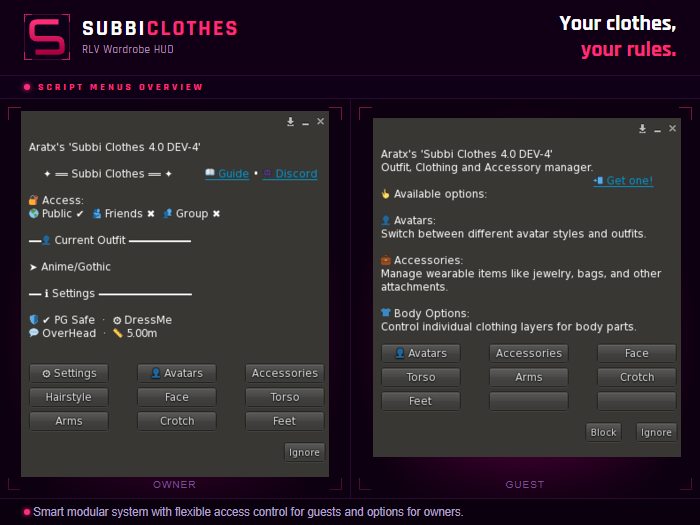Follow the Get one! link
This screenshot has width=700, height=525.
(x=623, y=181)
